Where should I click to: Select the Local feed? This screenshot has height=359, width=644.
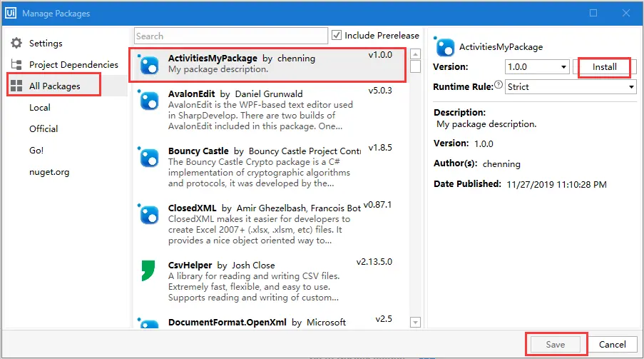[40, 107]
